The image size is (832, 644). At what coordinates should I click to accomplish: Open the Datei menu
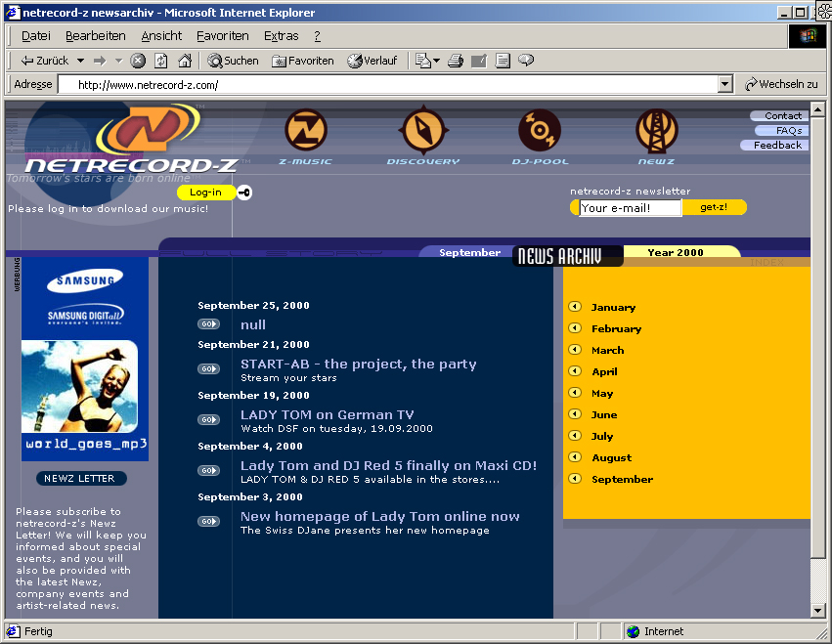coord(35,35)
